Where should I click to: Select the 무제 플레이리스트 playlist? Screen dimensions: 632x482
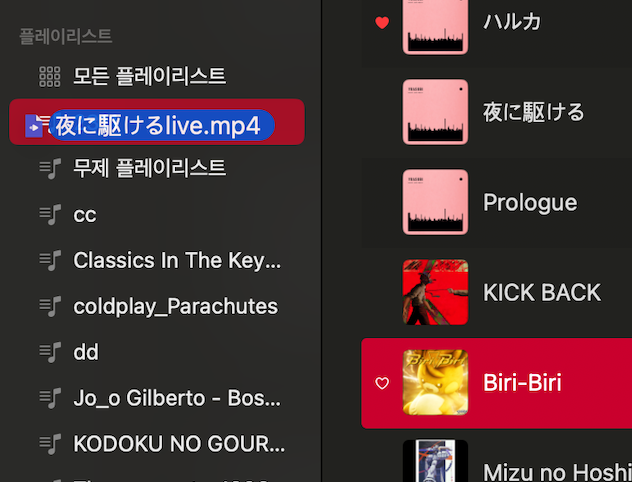[157, 168]
